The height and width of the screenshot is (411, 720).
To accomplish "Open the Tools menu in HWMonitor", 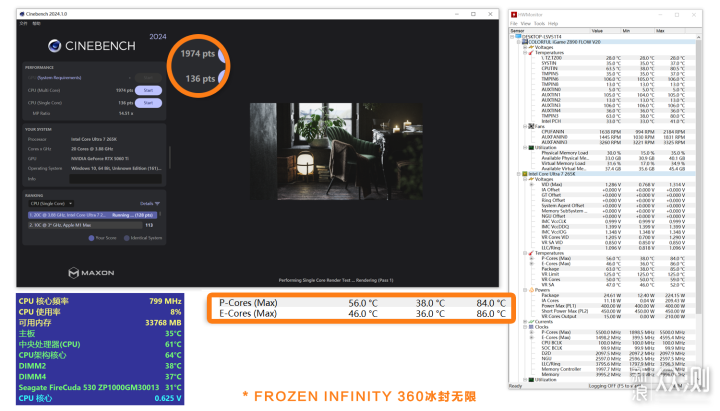I will tap(540, 23).
